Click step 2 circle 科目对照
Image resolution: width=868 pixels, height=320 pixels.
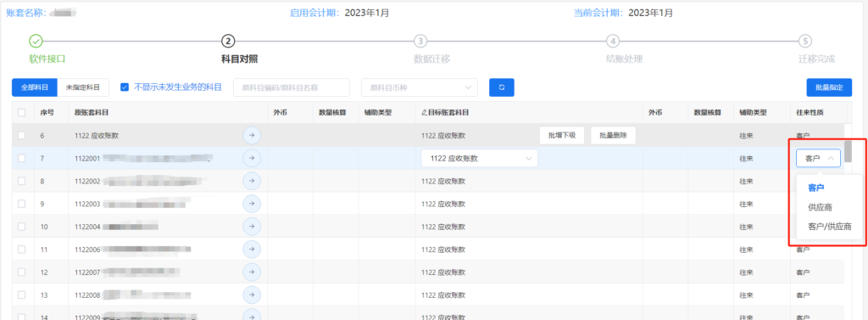(227, 41)
